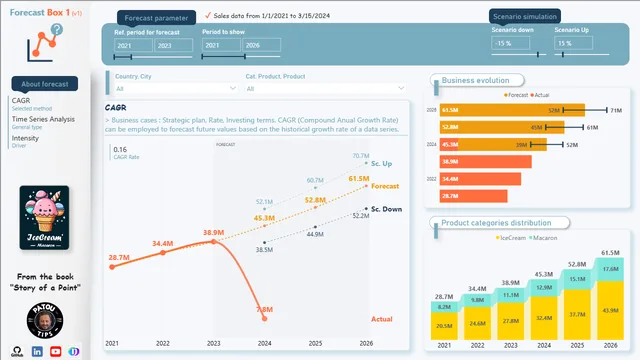The image size is (640, 360).
Task: Click the Macaron legend item
Action: pos(543,238)
